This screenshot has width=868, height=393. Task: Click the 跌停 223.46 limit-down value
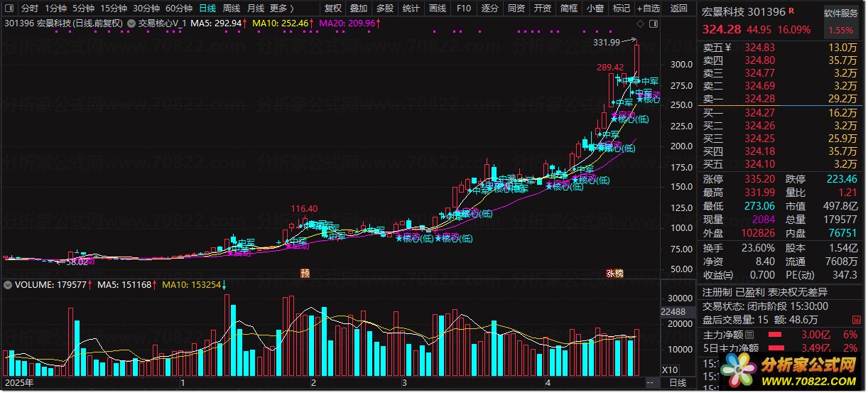[x=842, y=179]
